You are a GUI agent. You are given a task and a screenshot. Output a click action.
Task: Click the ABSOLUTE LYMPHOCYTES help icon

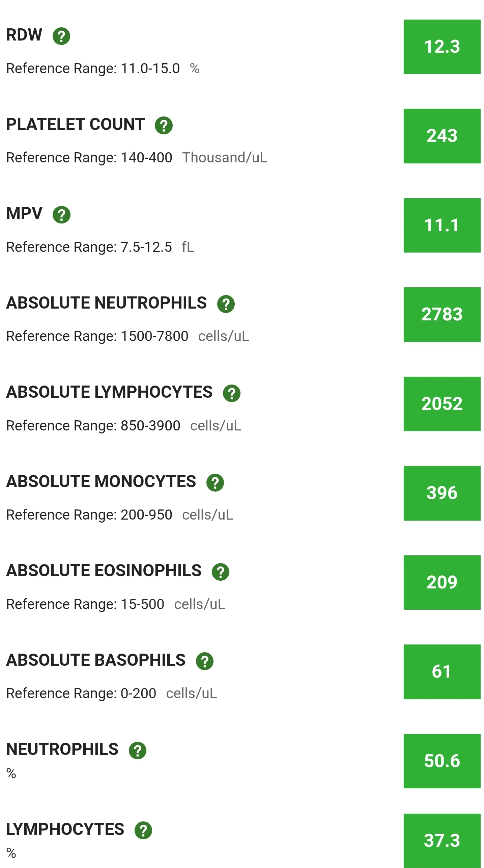(x=232, y=393)
